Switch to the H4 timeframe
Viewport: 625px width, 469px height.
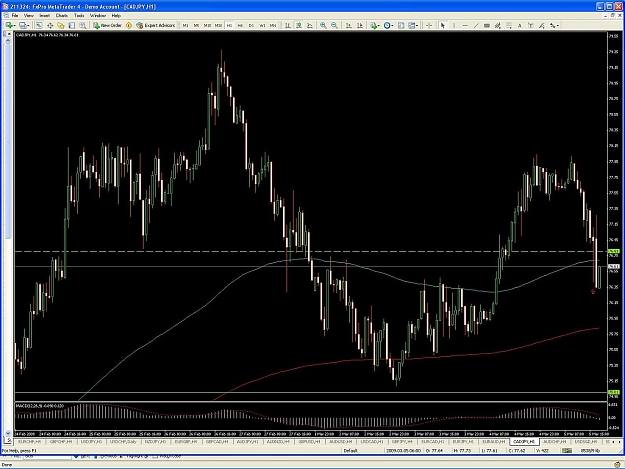click(240, 25)
